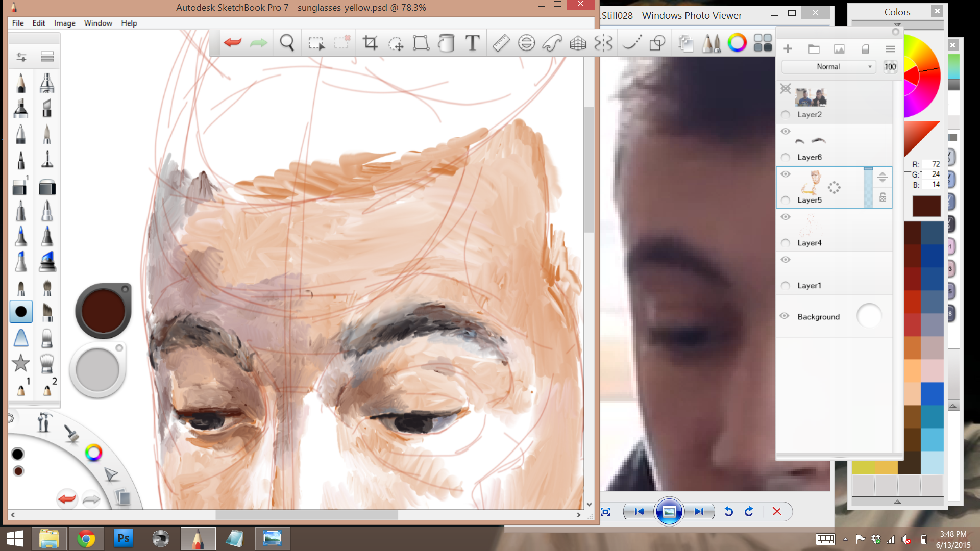
Task: Open the Color Wheel editor in toolbar
Action: coord(737,43)
